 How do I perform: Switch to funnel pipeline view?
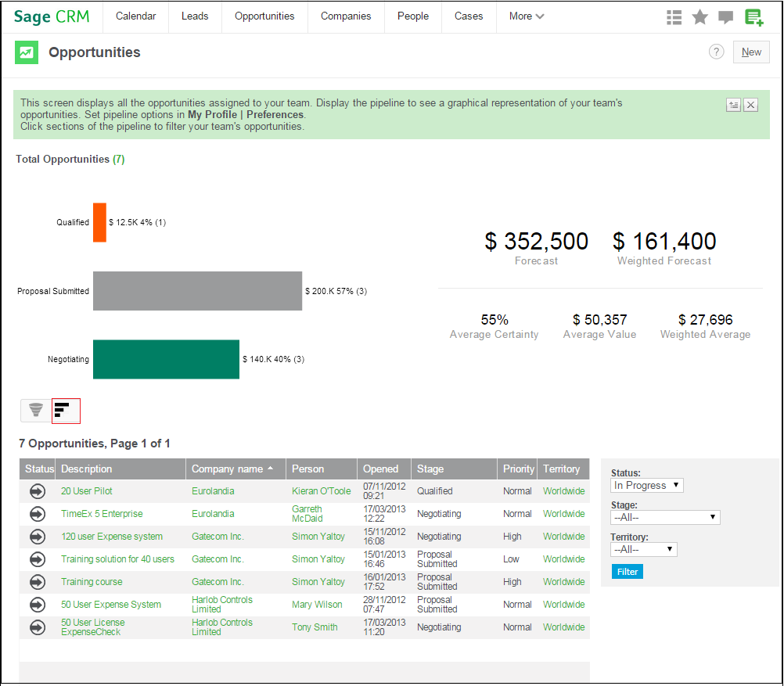(35, 411)
